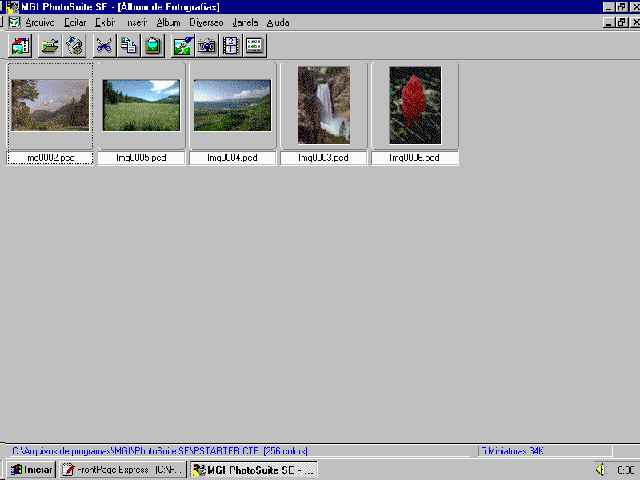Open the Inserir menu
Image resolution: width=640 pixels, height=480 pixels.
coord(136,22)
